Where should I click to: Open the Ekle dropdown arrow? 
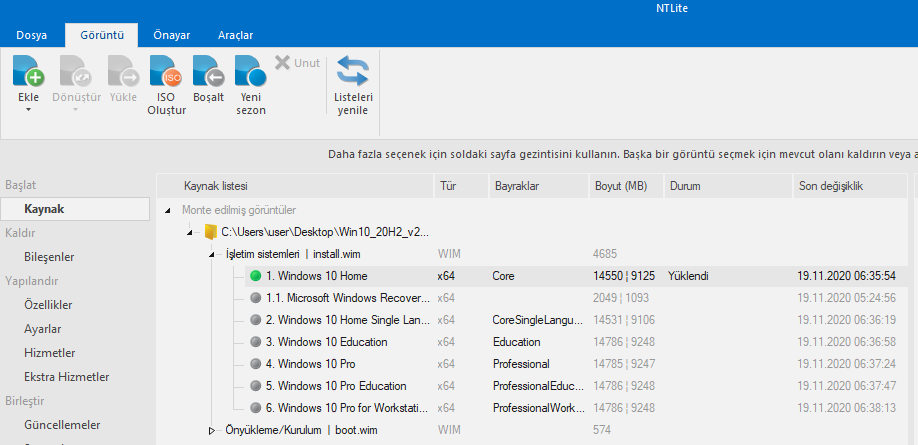click(28, 109)
